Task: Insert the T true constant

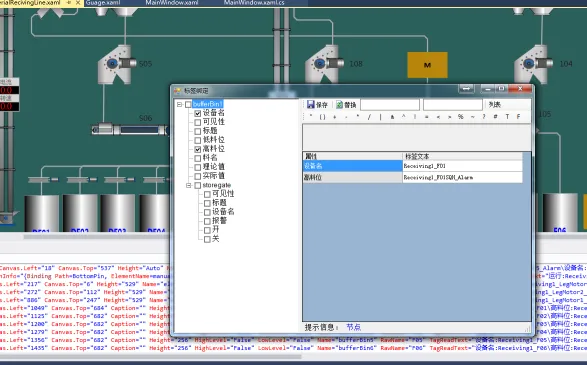Action: tap(507, 117)
